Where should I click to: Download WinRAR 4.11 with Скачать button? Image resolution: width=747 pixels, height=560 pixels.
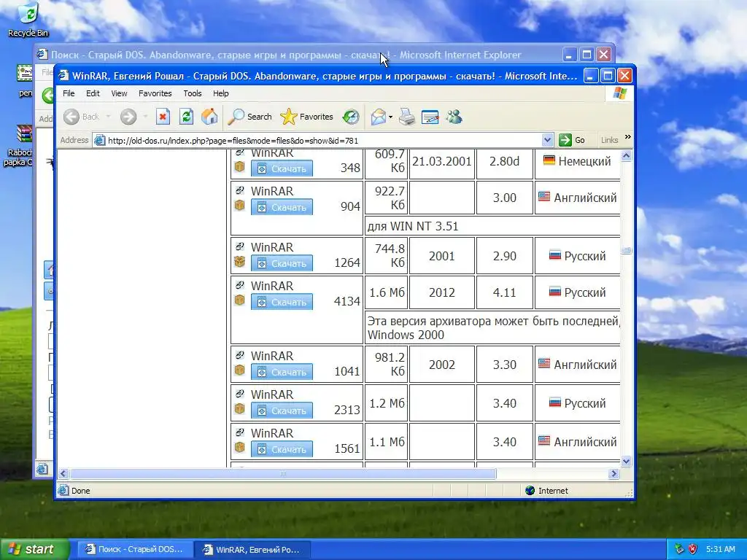point(282,302)
